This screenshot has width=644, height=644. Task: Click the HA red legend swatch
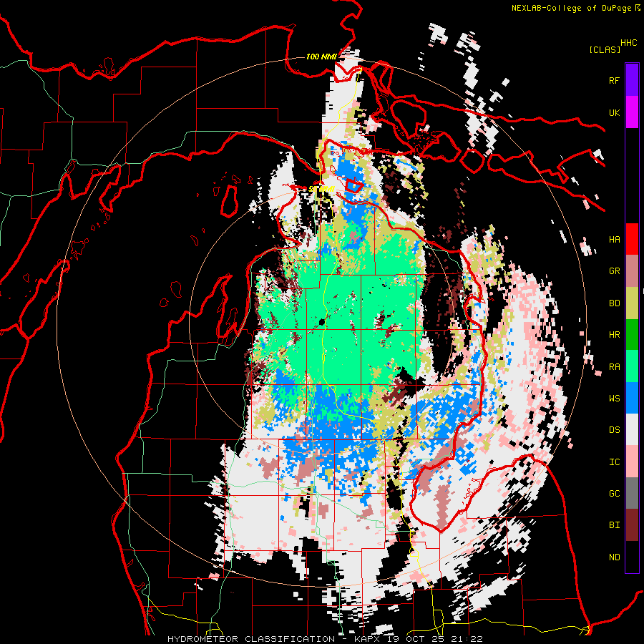[x=632, y=239]
